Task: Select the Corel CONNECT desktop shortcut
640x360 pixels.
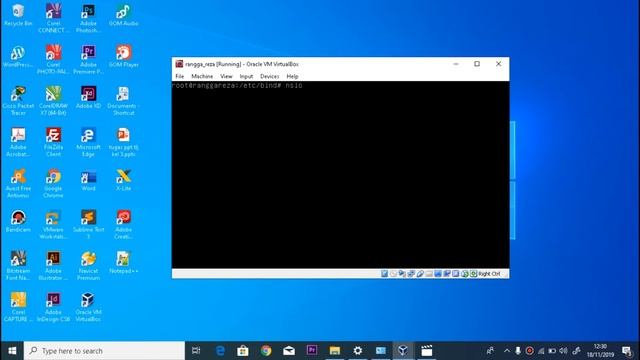Action: 53,18
